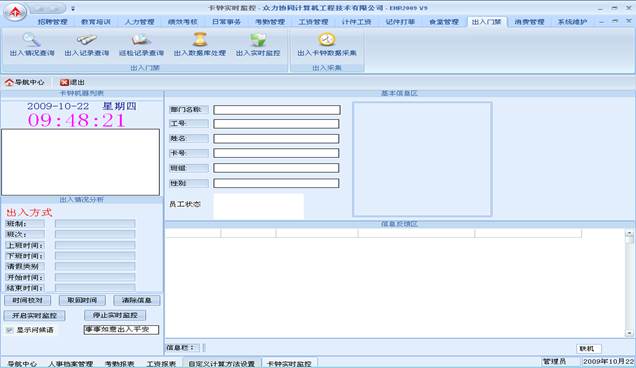Switch to 系统维护 ribbon tab
This screenshot has height=368, width=636.
click(x=572, y=22)
